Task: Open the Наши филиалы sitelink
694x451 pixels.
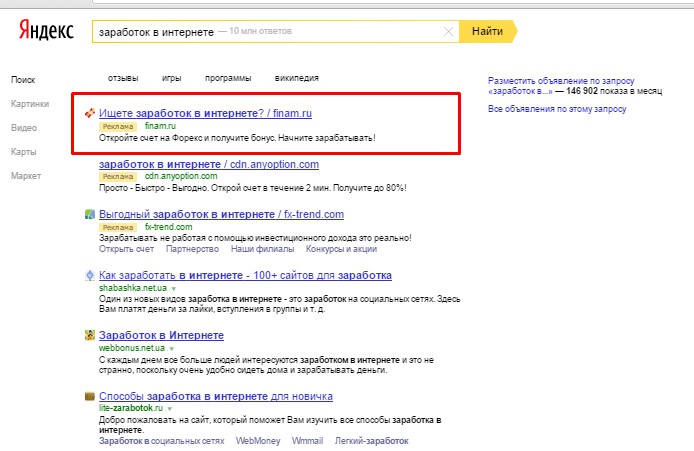Action: [x=262, y=249]
